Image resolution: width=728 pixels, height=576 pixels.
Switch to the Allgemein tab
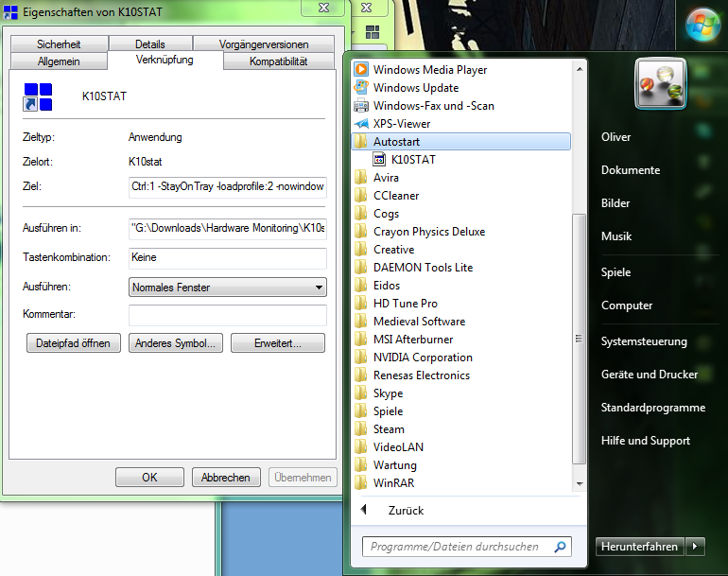pyautogui.click(x=59, y=61)
